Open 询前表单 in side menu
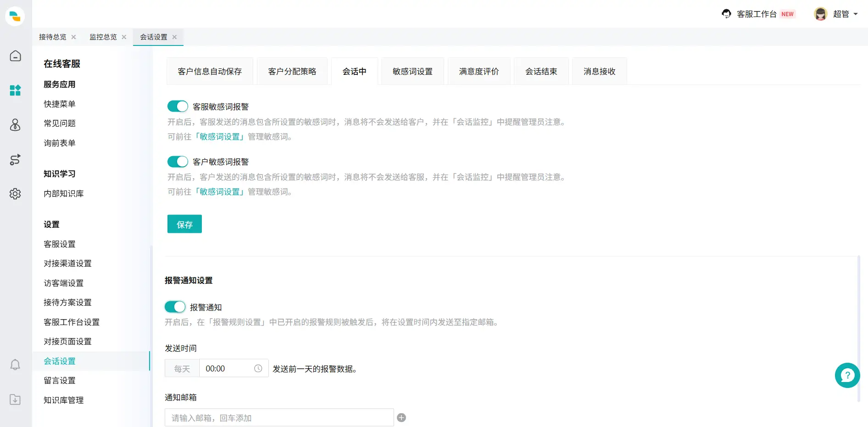The image size is (868, 427). 60,143
